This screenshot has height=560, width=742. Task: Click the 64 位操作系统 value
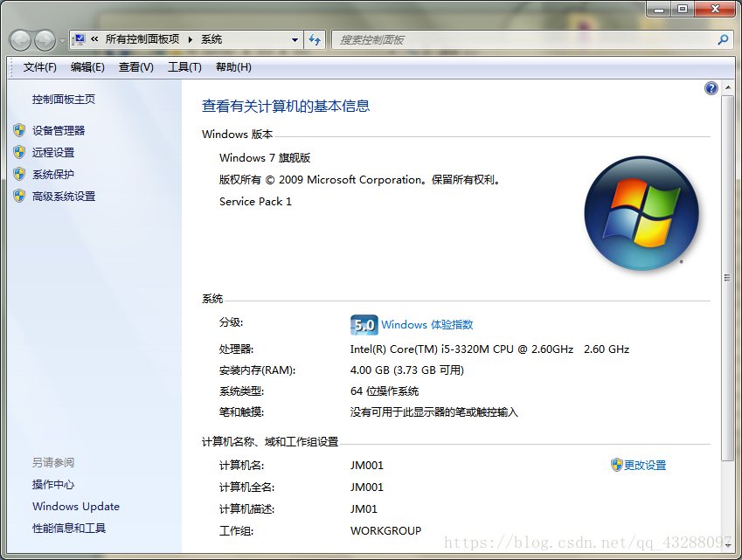385,391
